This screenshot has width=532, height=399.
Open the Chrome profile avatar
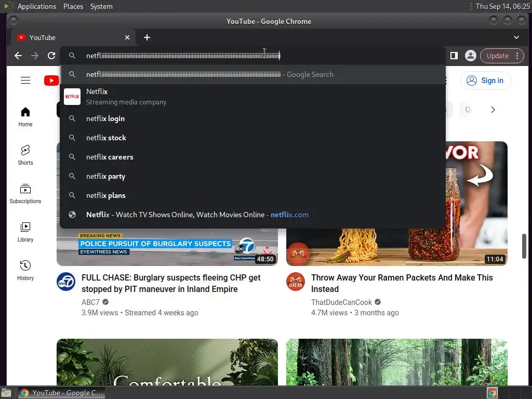pyautogui.click(x=471, y=56)
